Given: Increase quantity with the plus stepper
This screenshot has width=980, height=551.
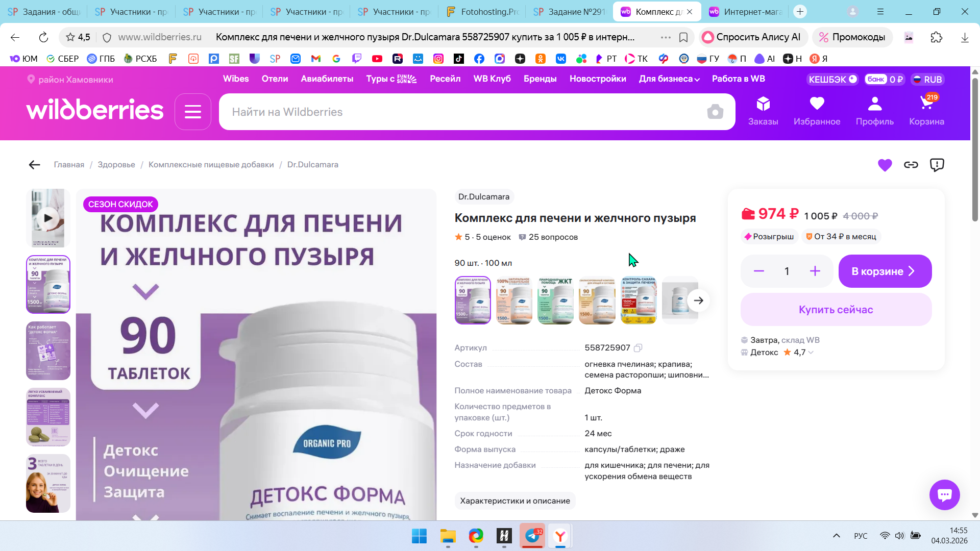Looking at the screenshot, I should (815, 271).
